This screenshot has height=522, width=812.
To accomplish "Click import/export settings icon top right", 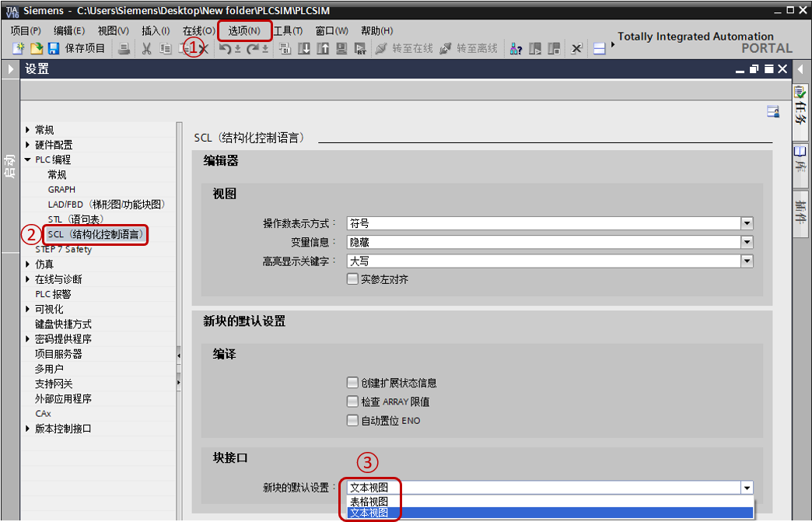I will pos(773,111).
